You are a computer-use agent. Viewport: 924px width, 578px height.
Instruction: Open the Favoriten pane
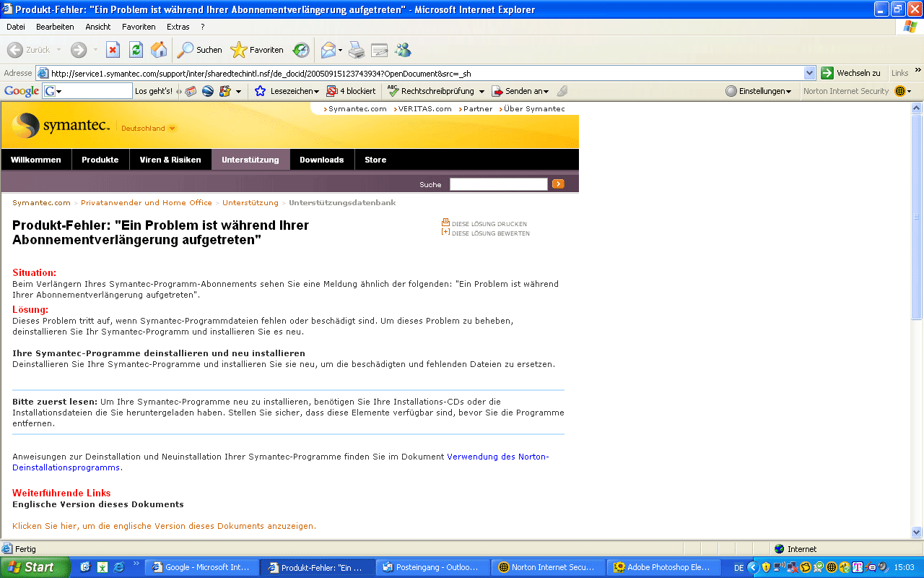tap(257, 50)
